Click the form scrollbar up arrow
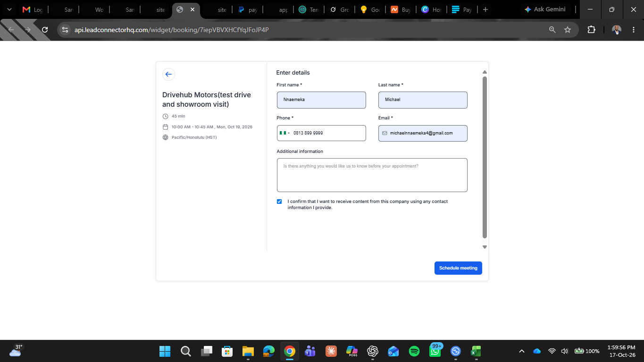This screenshot has height=362, width=644. click(485, 72)
